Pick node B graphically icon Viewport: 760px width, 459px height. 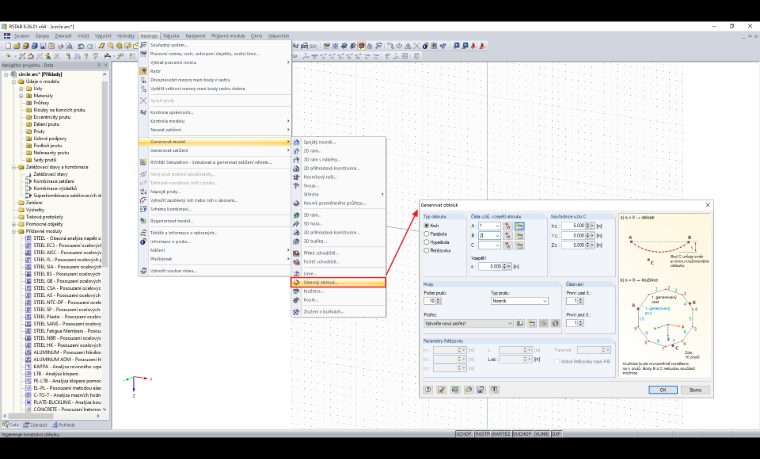tap(507, 236)
